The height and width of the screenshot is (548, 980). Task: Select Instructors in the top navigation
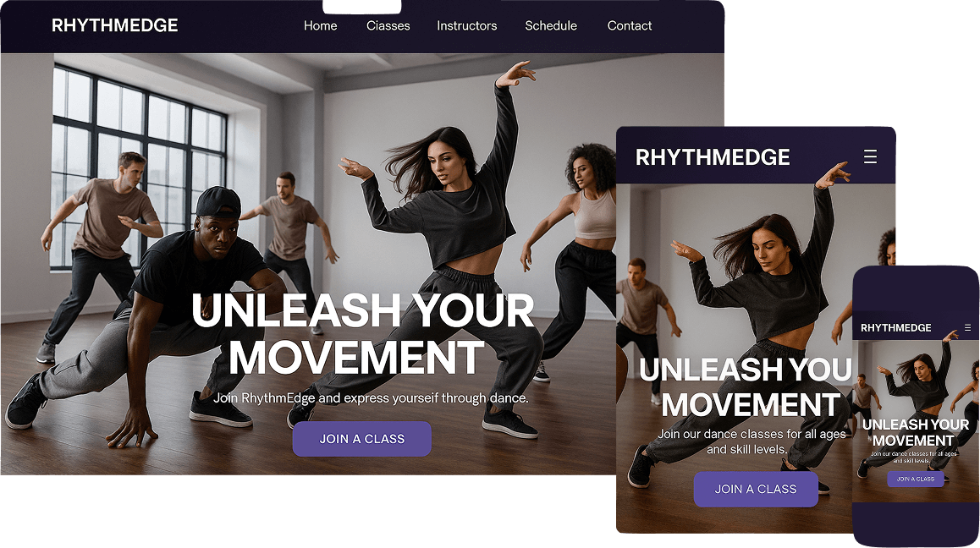tap(467, 25)
